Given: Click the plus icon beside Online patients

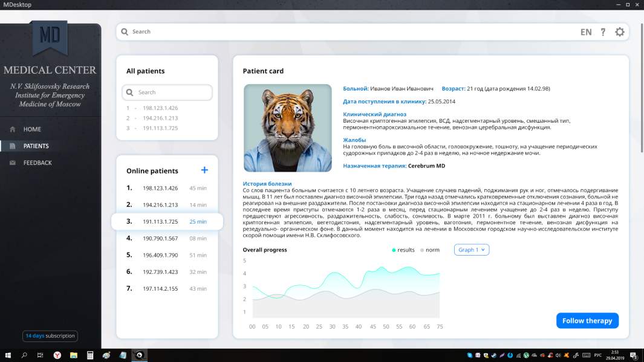Looking at the screenshot, I should (x=204, y=170).
